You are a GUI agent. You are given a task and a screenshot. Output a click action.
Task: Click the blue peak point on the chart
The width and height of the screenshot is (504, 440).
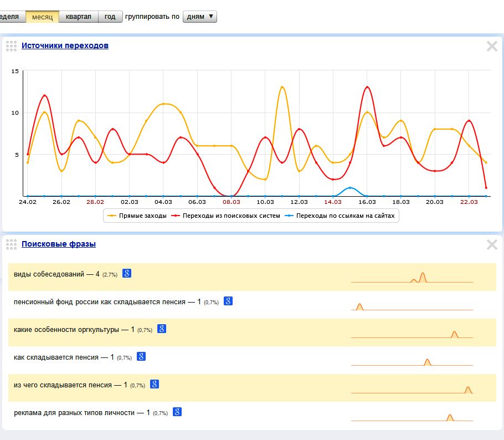[x=350, y=187]
